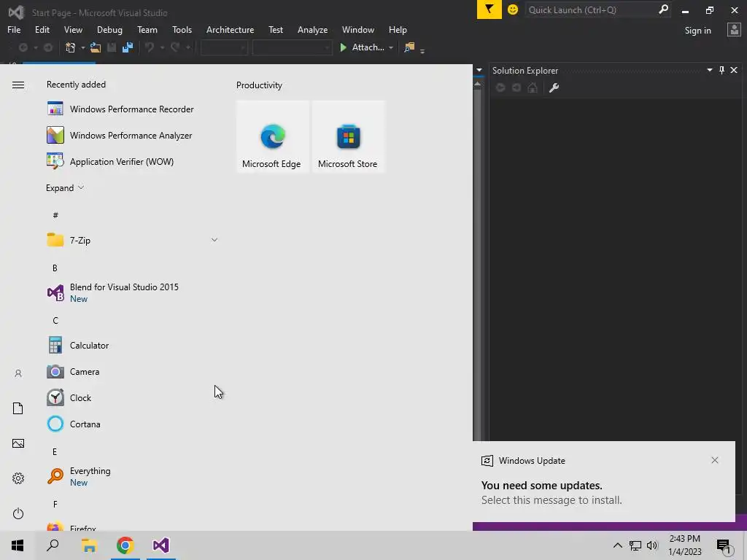Open File Explorer from taskbar

(x=89, y=545)
